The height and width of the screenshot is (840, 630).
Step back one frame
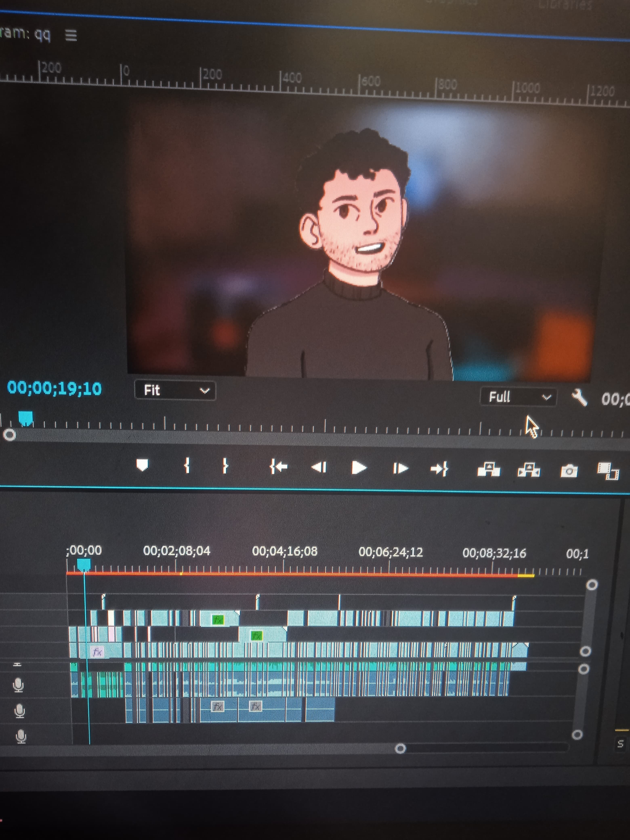click(319, 467)
